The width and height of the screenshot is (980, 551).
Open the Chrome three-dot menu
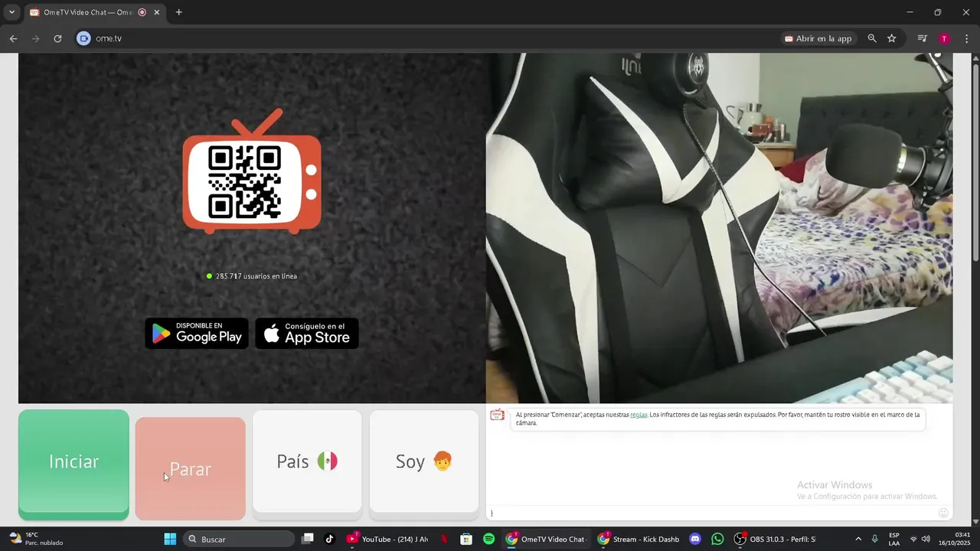point(966,38)
